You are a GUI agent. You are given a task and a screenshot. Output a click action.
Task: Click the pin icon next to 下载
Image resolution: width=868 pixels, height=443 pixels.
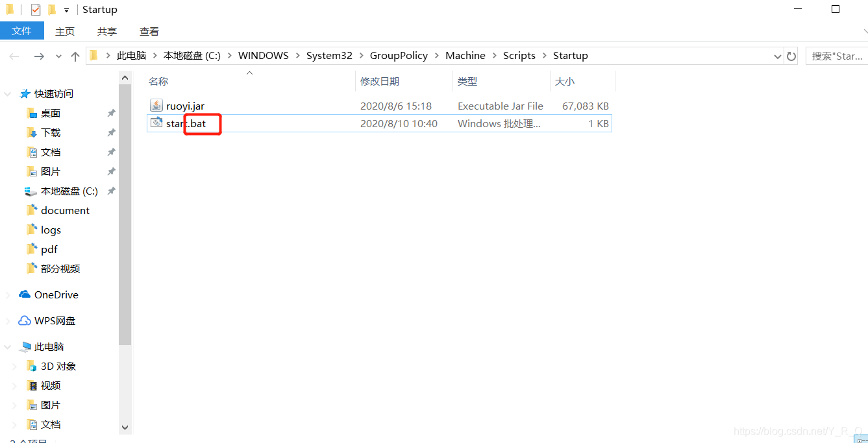tap(111, 133)
